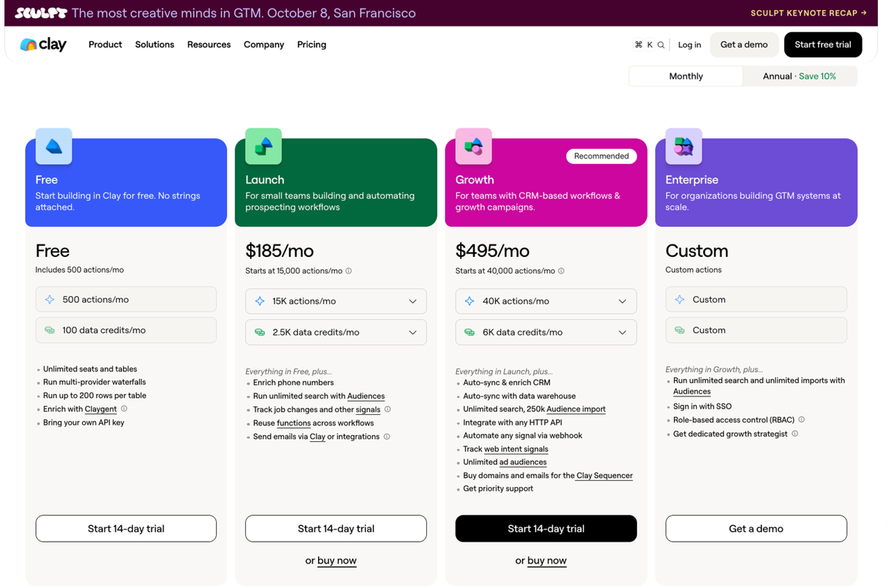The image size is (888, 588).
Task: Click 'Sign in with SSO' text
Action: pos(702,407)
